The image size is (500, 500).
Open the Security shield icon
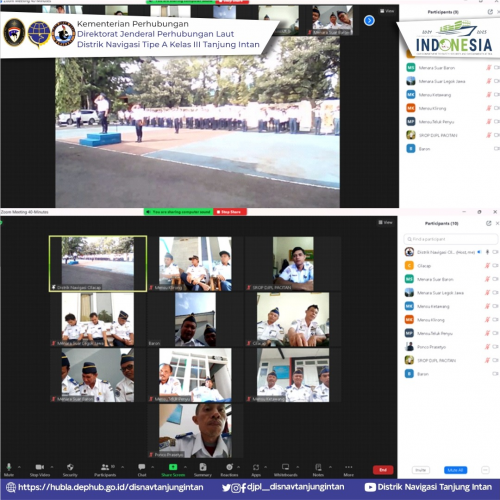[x=70, y=467]
